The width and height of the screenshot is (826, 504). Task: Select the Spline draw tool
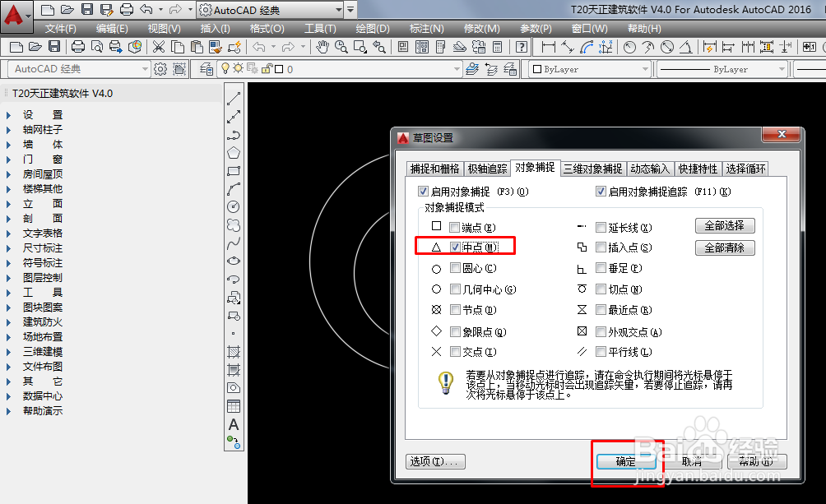click(x=234, y=243)
